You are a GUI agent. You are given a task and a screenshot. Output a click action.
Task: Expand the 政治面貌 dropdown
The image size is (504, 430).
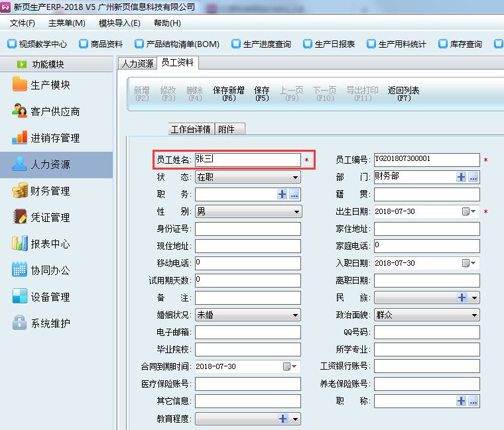coord(474,315)
